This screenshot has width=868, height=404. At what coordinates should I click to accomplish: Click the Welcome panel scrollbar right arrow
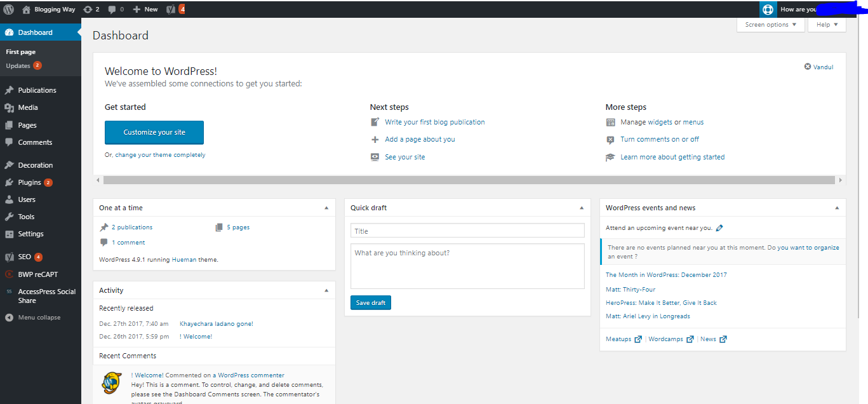point(841,180)
